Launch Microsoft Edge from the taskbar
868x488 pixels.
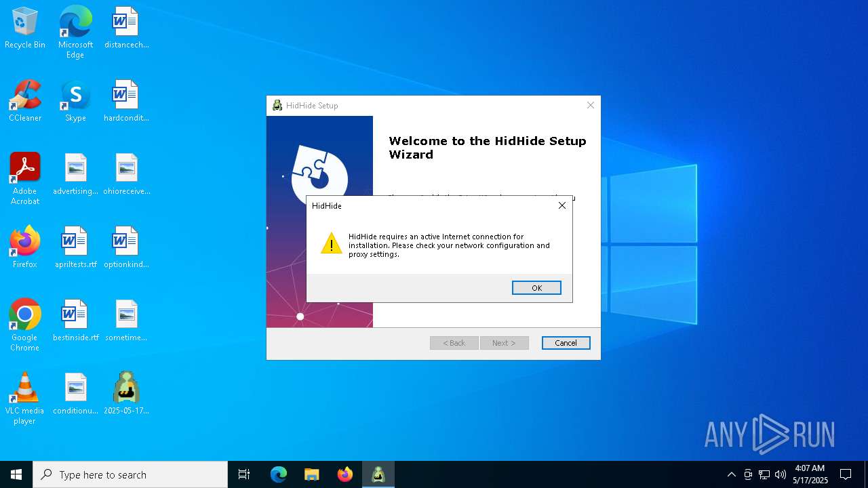tap(279, 474)
